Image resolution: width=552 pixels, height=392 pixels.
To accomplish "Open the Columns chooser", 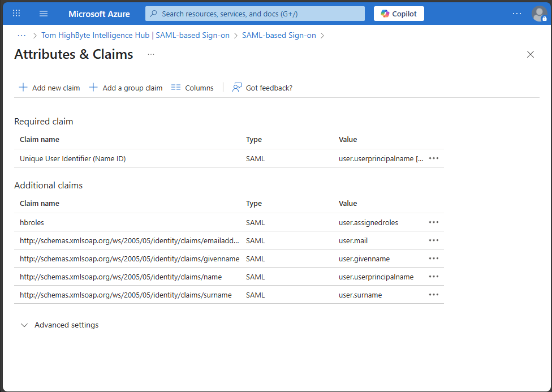I will pos(192,88).
